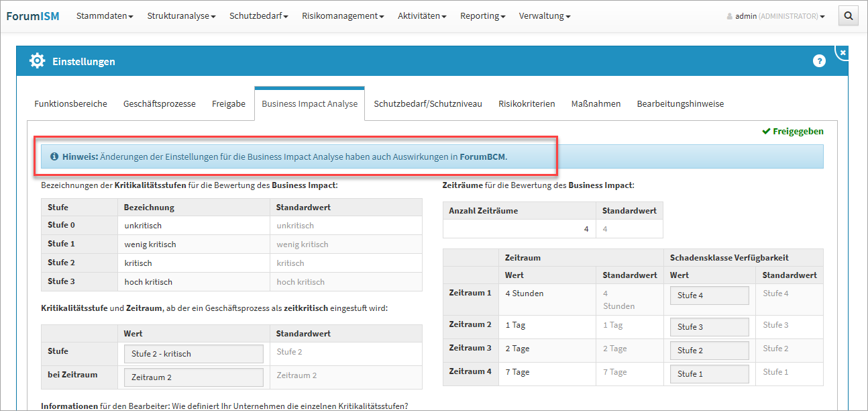The width and height of the screenshot is (868, 411).
Task: Open the Stufe 1 dropdown for Zeitraum 4
Action: [x=709, y=373]
